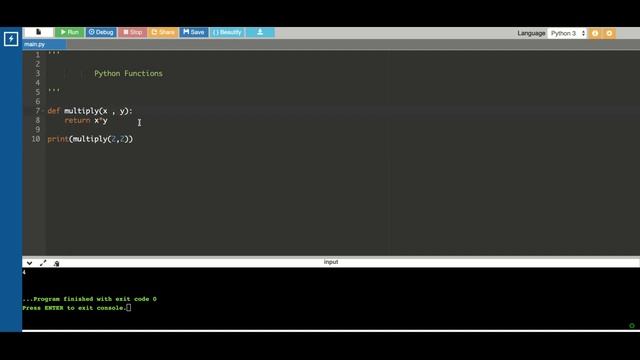Start debugging with the Debug button
Screen dimensions: 640x360
[x=101, y=32]
